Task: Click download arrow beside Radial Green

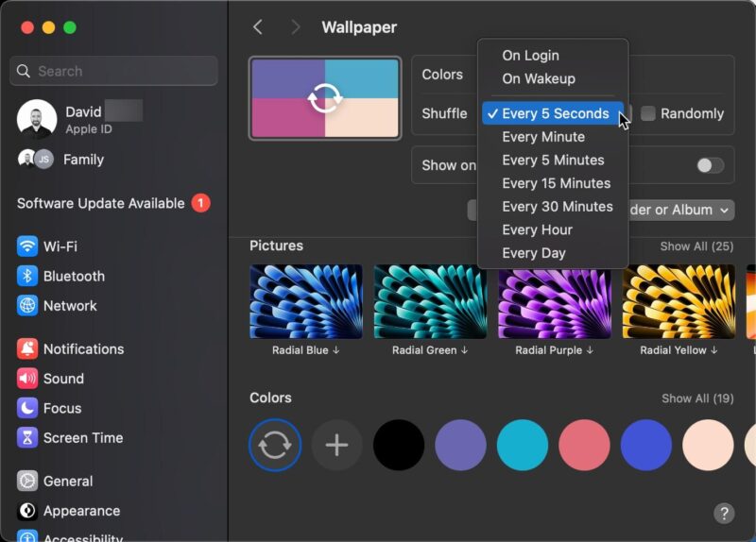Action: tap(464, 350)
